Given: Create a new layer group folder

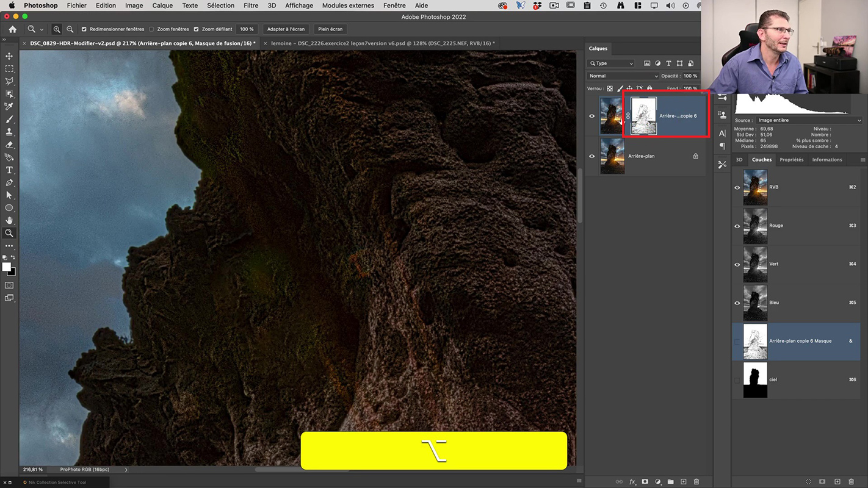Looking at the screenshot, I should click(670, 482).
